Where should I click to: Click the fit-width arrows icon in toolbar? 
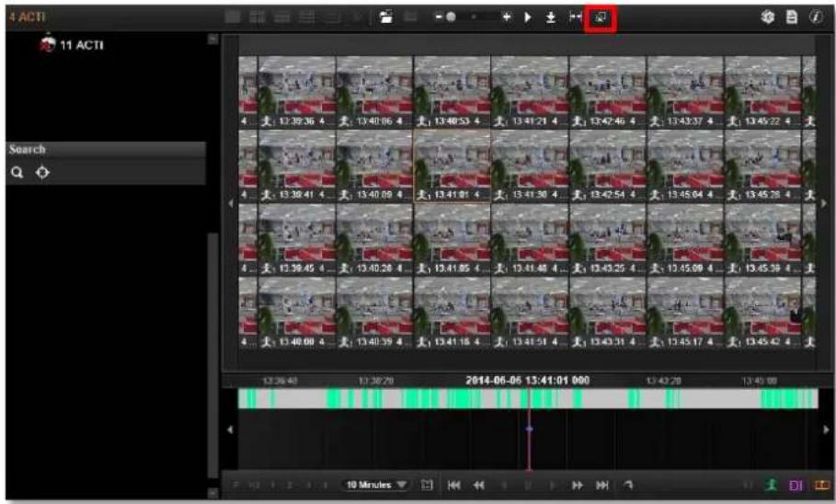click(x=576, y=17)
